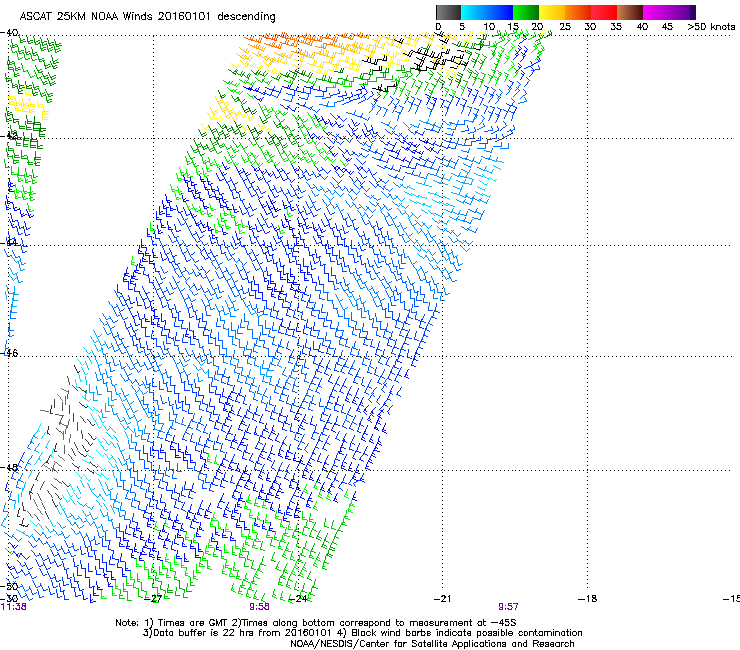Click the note line '3)Data buffer is 22 hrs'

coord(362,633)
